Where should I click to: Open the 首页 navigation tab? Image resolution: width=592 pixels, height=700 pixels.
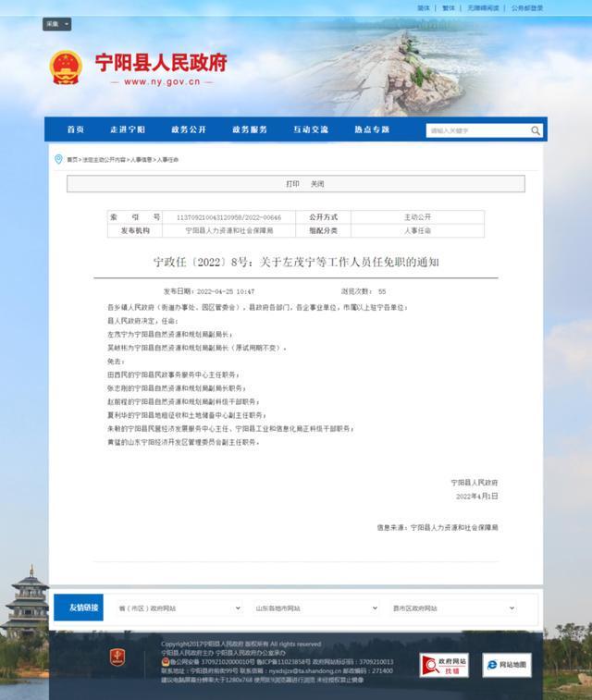pyautogui.click(x=76, y=129)
